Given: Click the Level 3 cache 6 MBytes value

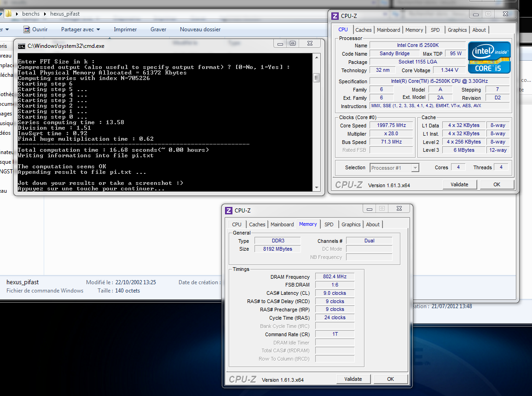Looking at the screenshot, I should click(x=464, y=150).
